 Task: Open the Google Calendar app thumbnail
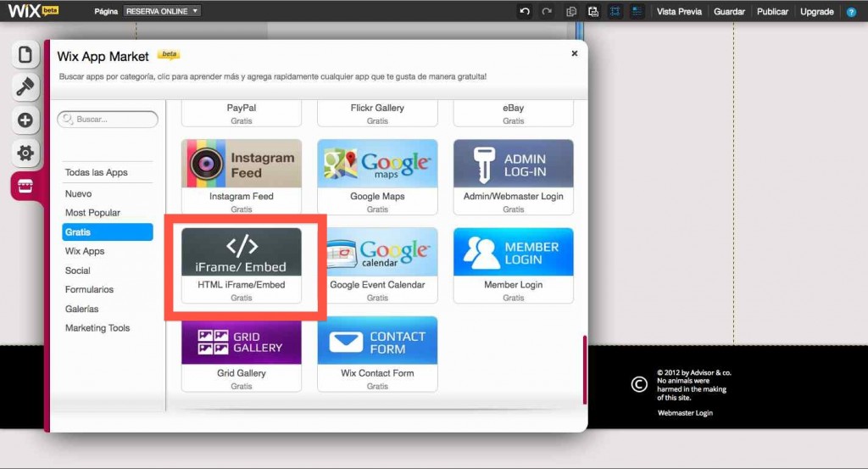[x=381, y=252]
